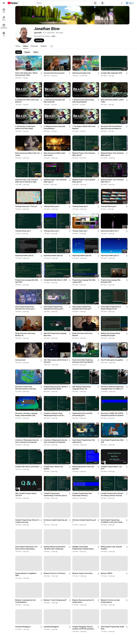Sort videos by Oldest chip
The image size is (137, 644).
[x=36, y=52]
